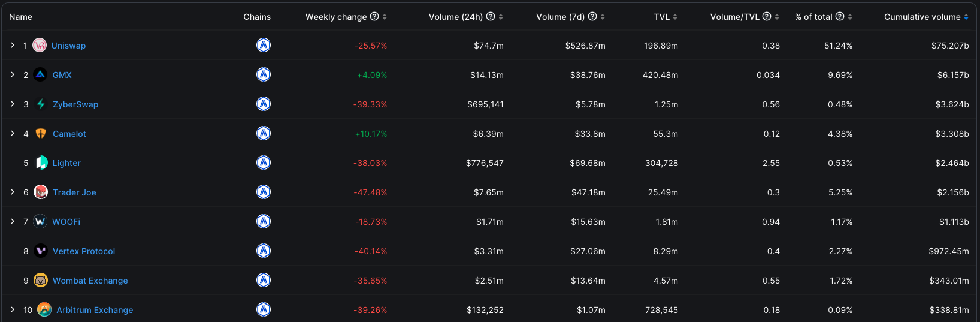Screen dimensions: 980x322
Task: Expand the Trader Joe row chevron
Action: (13, 192)
